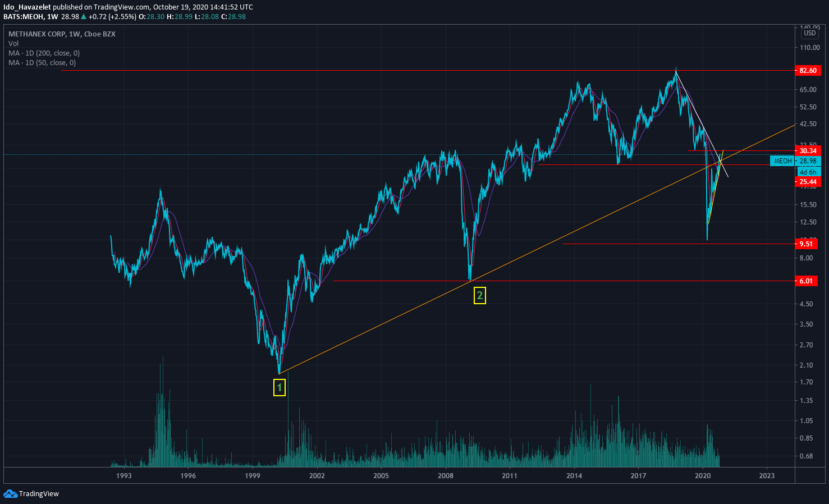829x504 pixels.
Task: Click the high value H:28.99
Action: pos(180,17)
